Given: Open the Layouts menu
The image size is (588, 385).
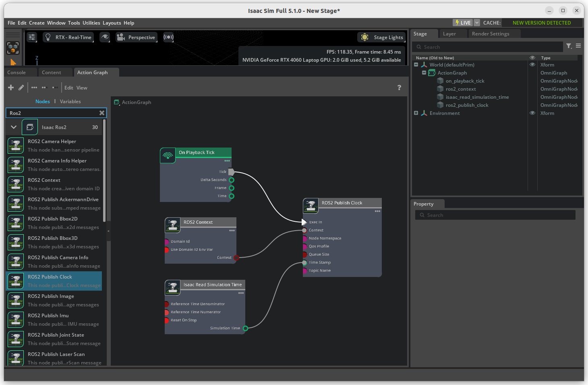Looking at the screenshot, I should tap(112, 23).
